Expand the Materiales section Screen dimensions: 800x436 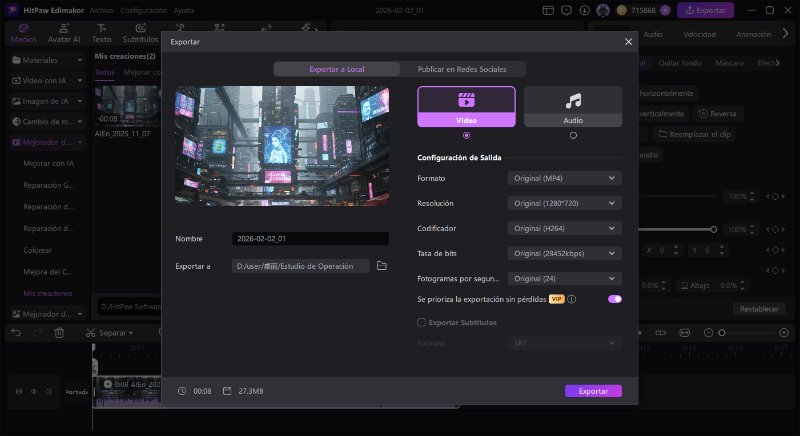point(47,60)
